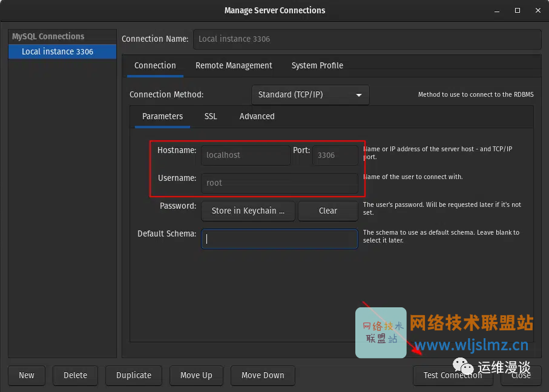Screen dimensions: 549x392
Task: Select the Parameters sub-tab
Action: 162,116
